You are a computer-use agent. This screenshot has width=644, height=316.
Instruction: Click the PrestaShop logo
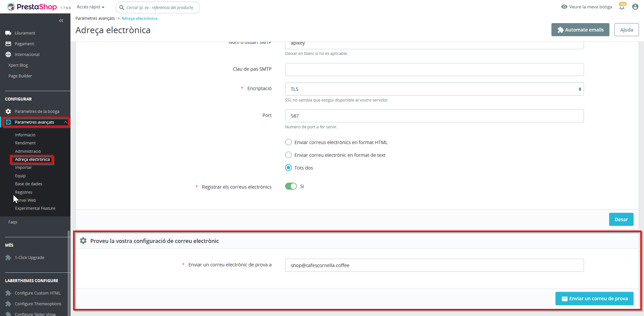tap(32, 7)
